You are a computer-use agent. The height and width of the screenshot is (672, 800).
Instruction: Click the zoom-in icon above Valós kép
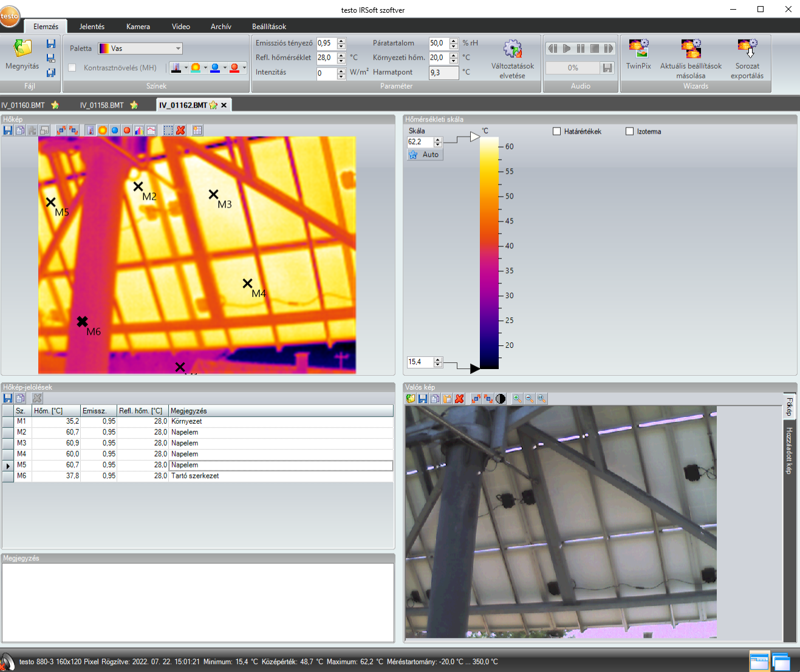(517, 399)
